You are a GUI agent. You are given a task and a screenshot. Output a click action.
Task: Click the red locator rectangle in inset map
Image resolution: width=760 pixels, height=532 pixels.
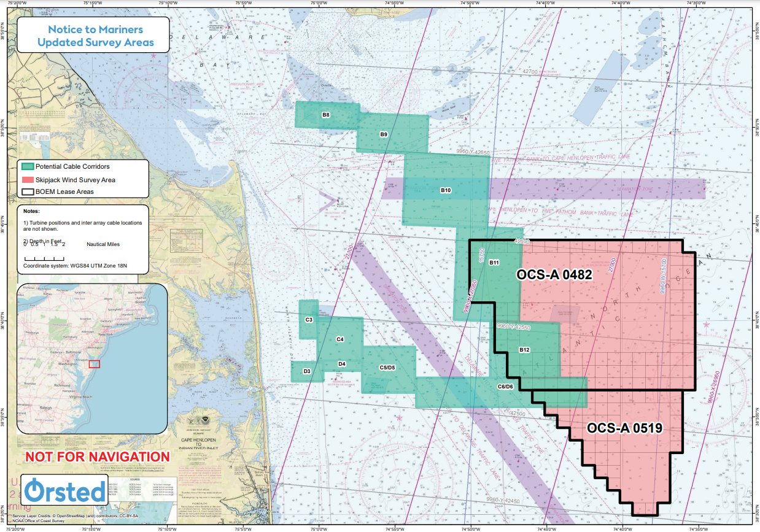click(x=94, y=363)
